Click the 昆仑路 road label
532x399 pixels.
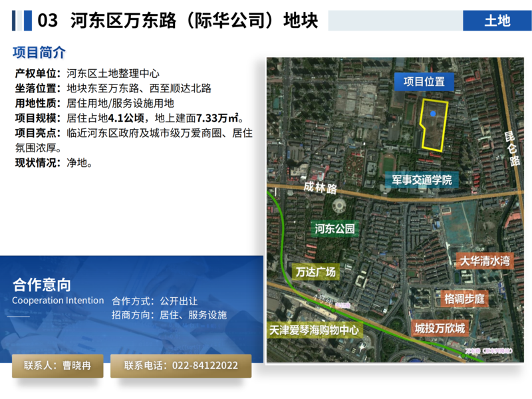click(512, 148)
